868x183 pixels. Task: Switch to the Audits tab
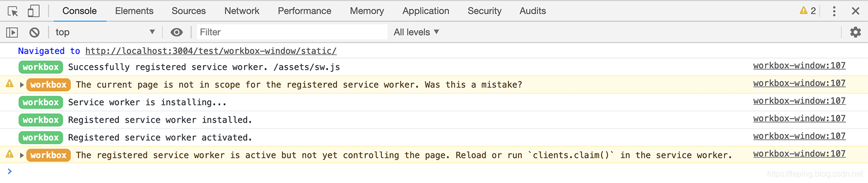pos(533,11)
